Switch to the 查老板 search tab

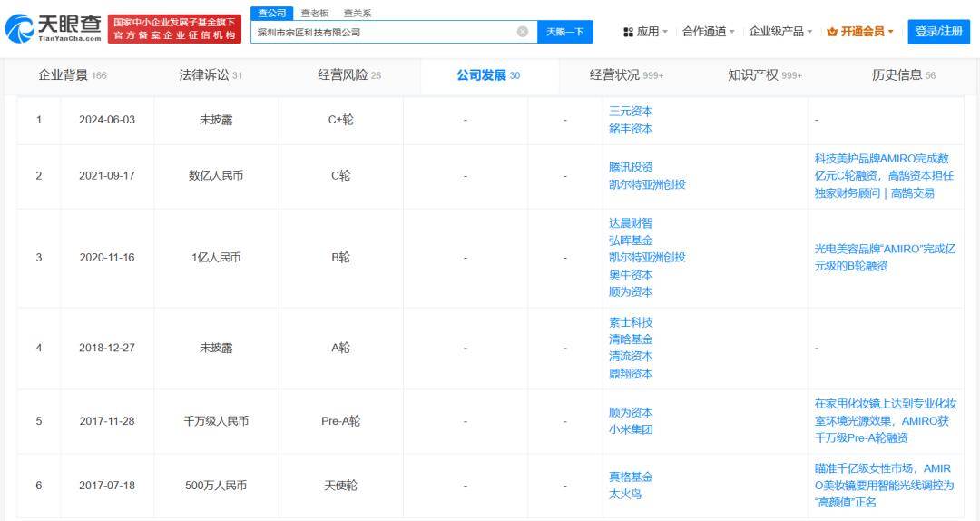314,13
